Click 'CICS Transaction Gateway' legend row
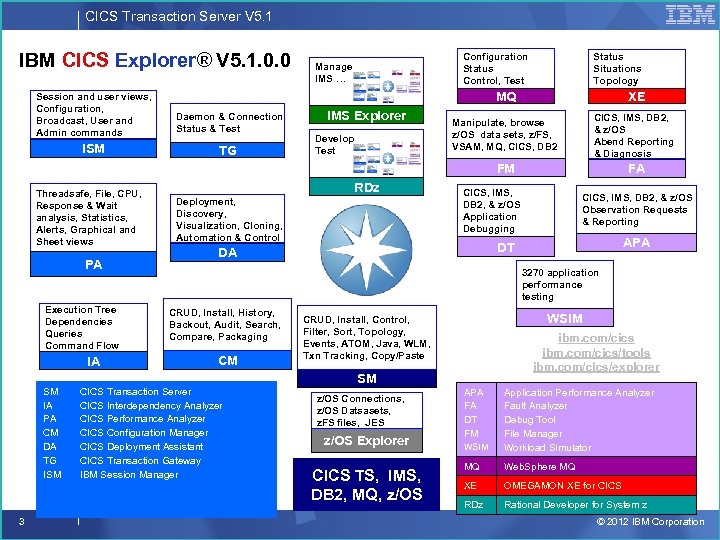This screenshot has width=720, height=540. click(122, 461)
